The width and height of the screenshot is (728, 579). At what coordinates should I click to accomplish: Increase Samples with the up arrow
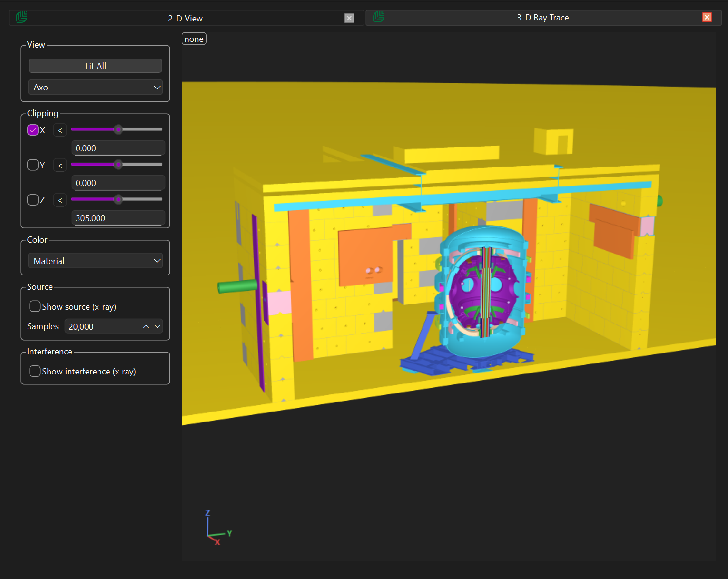[146, 326]
